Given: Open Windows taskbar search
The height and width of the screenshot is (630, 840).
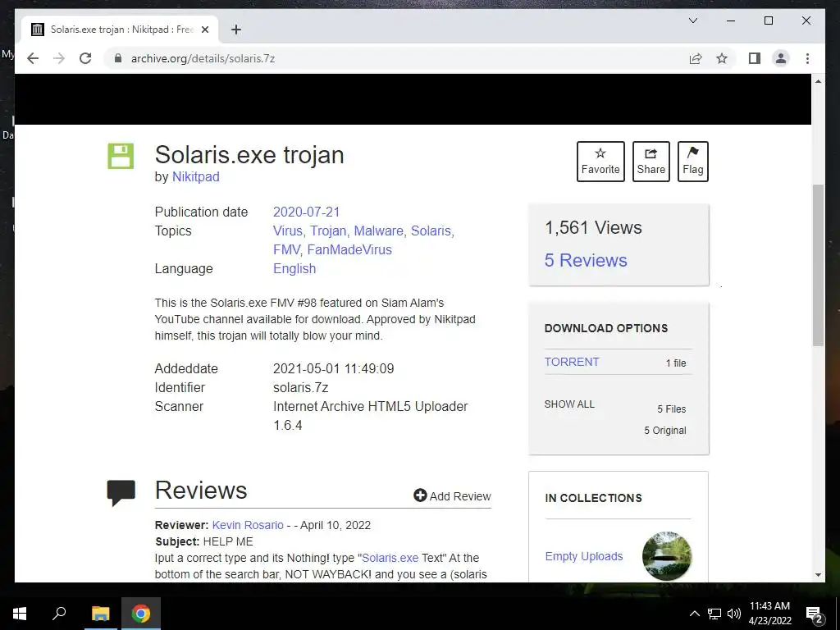Looking at the screenshot, I should pyautogui.click(x=59, y=614).
